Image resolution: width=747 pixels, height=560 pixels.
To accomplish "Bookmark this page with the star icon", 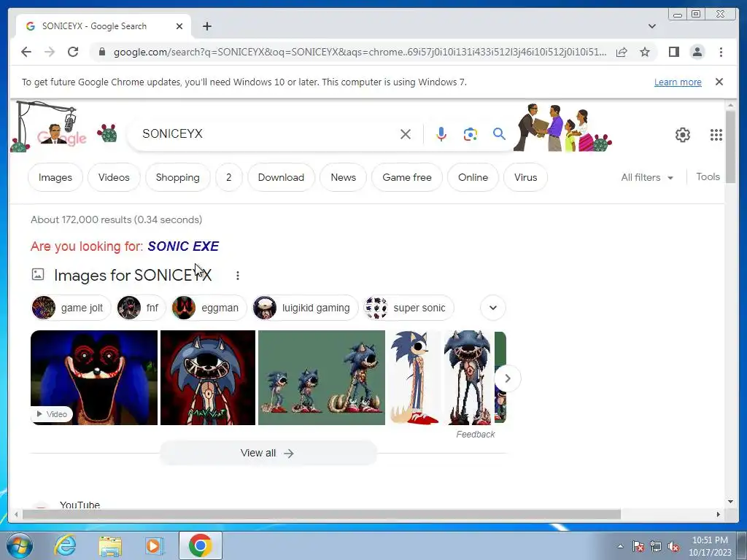I will [x=645, y=52].
